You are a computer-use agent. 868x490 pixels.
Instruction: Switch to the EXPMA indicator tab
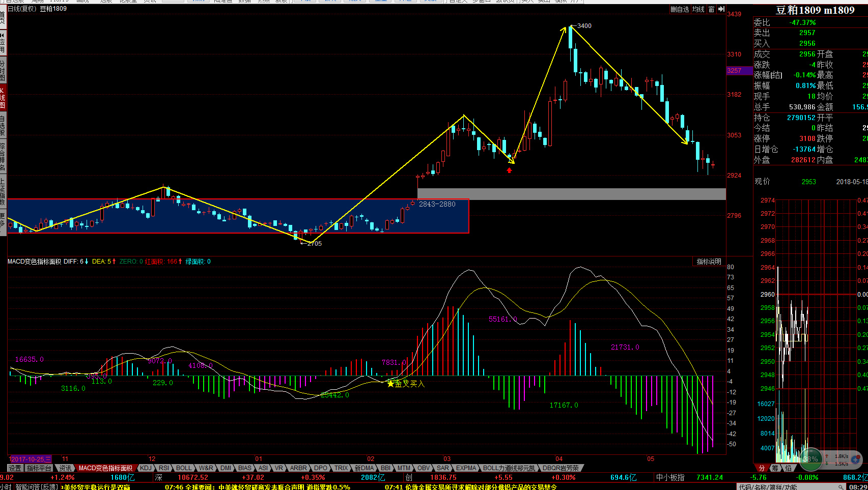[x=466, y=468]
